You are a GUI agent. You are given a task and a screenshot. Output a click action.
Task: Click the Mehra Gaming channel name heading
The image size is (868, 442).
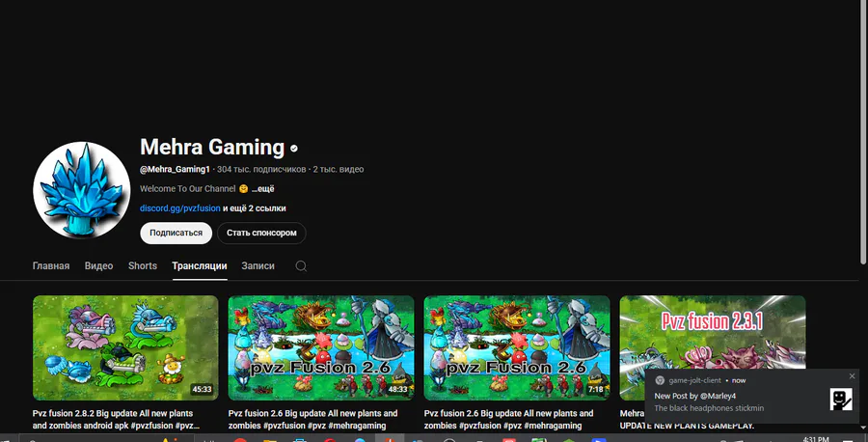tap(212, 148)
